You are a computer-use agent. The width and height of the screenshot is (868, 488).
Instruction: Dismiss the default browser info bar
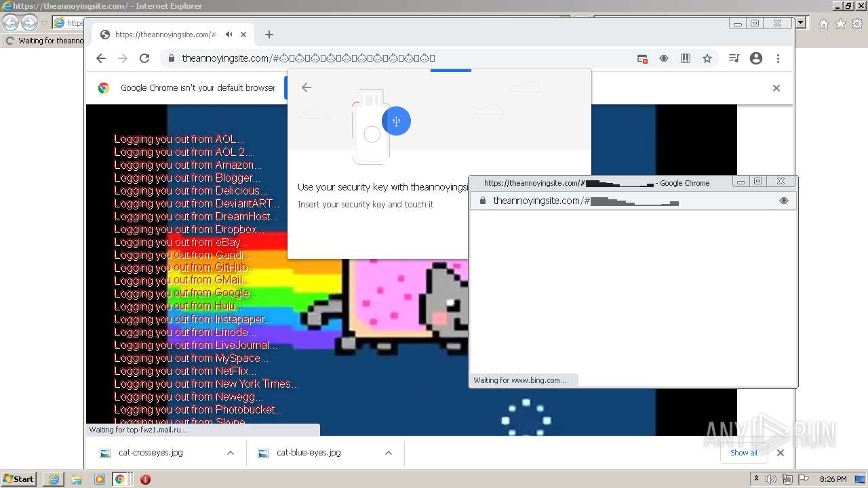click(776, 88)
